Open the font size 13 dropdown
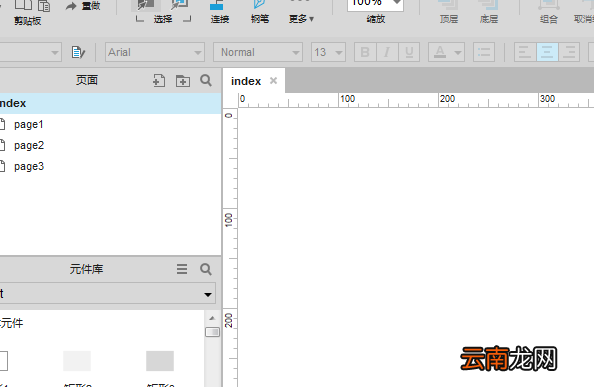Viewport: 594px width, 387px height. point(328,52)
